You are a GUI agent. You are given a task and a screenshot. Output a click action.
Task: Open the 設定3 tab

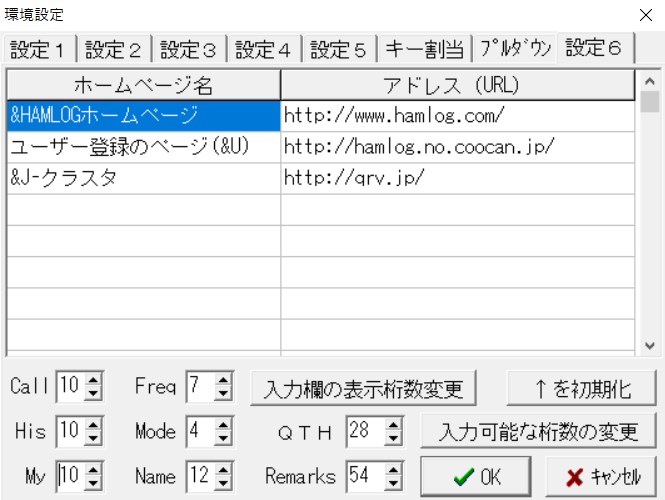[190, 49]
